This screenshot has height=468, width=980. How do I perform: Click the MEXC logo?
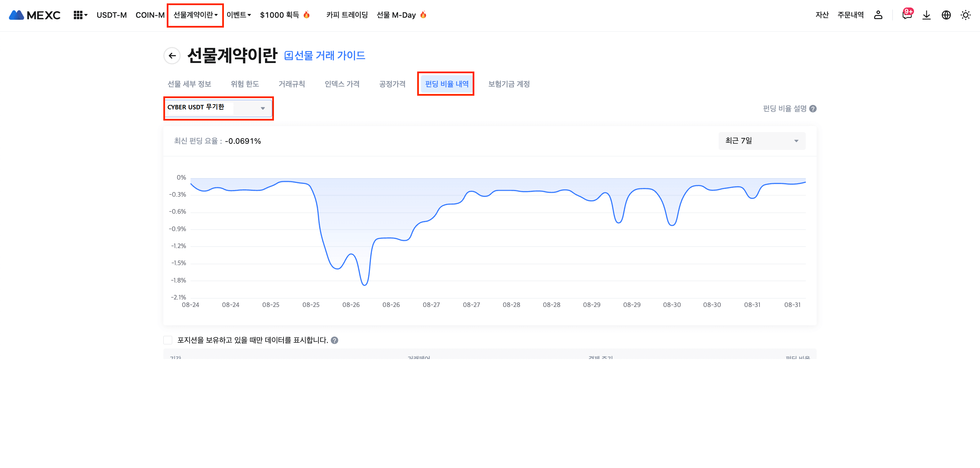(35, 15)
